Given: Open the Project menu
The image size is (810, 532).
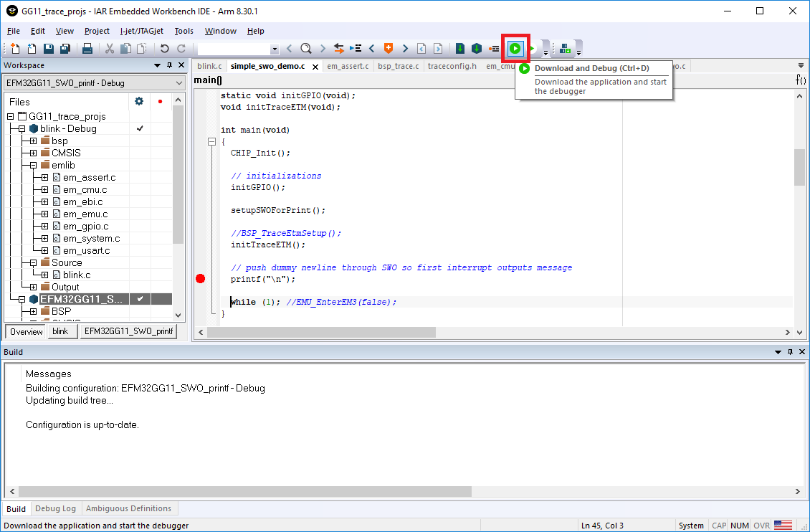Looking at the screenshot, I should [x=97, y=31].
